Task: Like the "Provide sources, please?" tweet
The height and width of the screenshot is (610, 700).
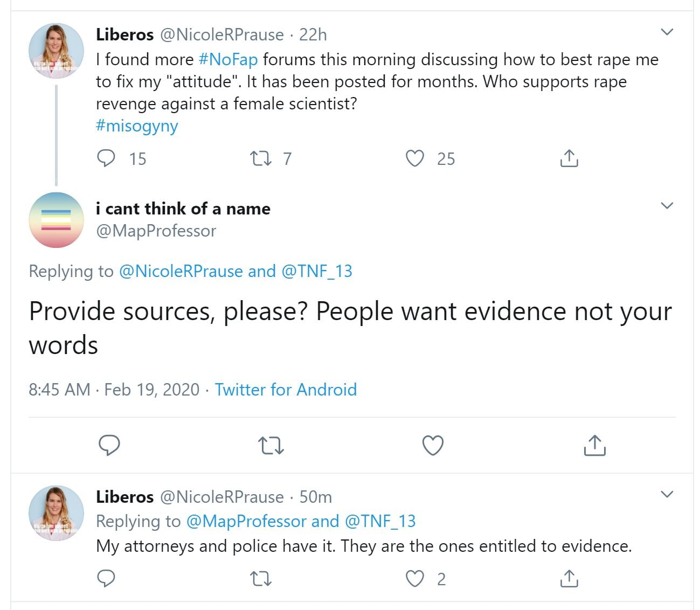Action: (x=433, y=446)
